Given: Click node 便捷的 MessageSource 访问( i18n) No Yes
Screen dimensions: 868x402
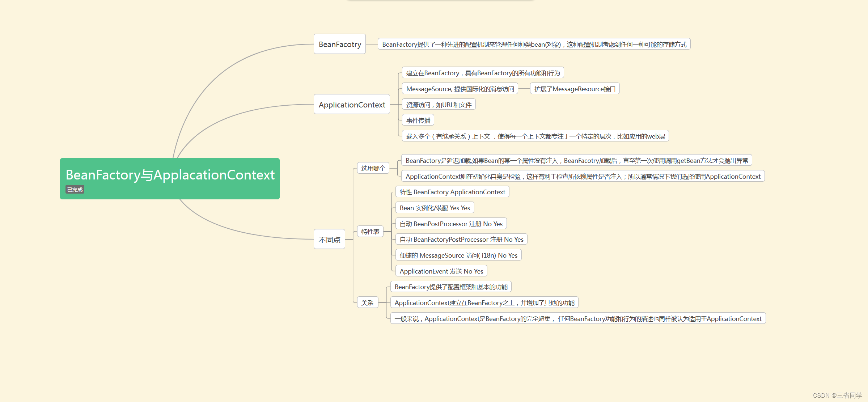Looking at the screenshot, I should [458, 255].
